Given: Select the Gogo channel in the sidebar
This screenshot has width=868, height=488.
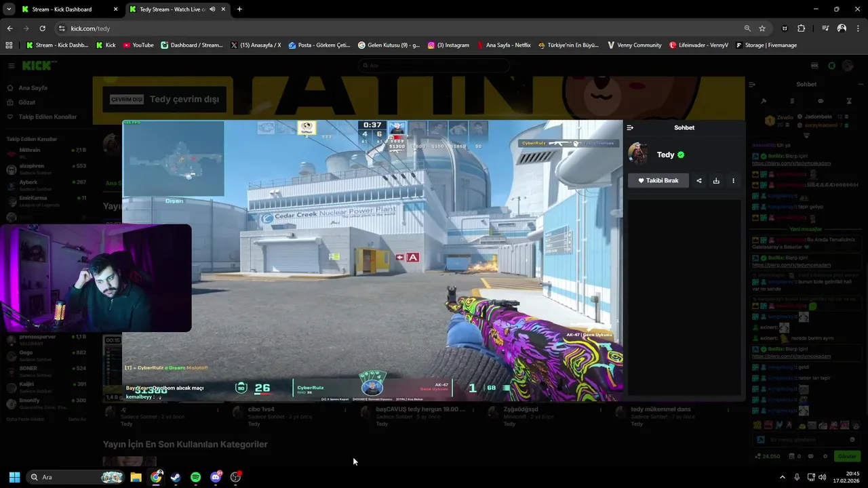Looking at the screenshot, I should (46, 355).
